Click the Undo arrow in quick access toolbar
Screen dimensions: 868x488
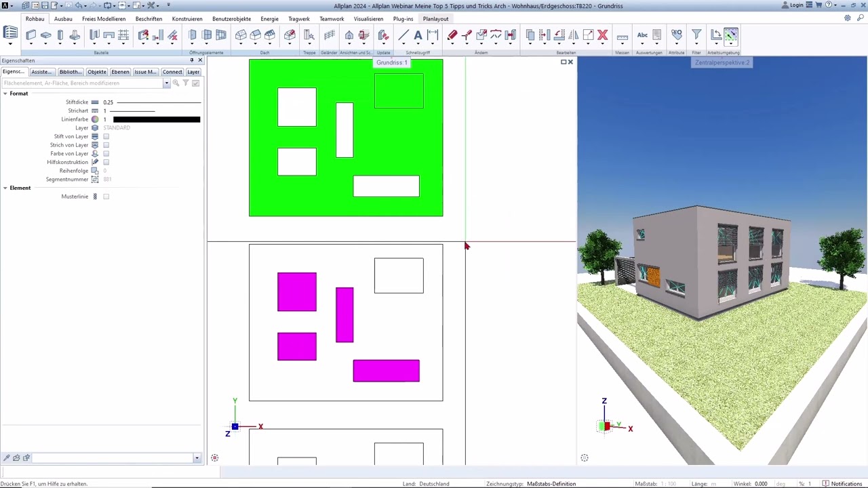(x=79, y=5)
